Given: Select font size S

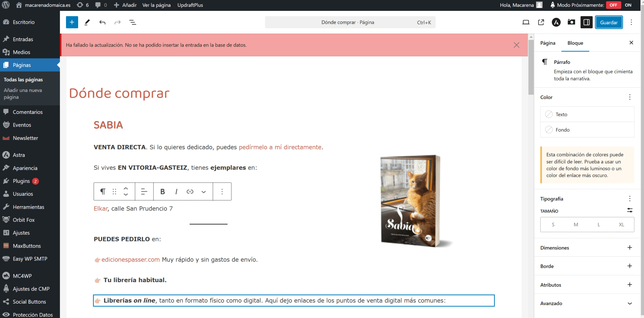Looking at the screenshot, I should tap(553, 225).
